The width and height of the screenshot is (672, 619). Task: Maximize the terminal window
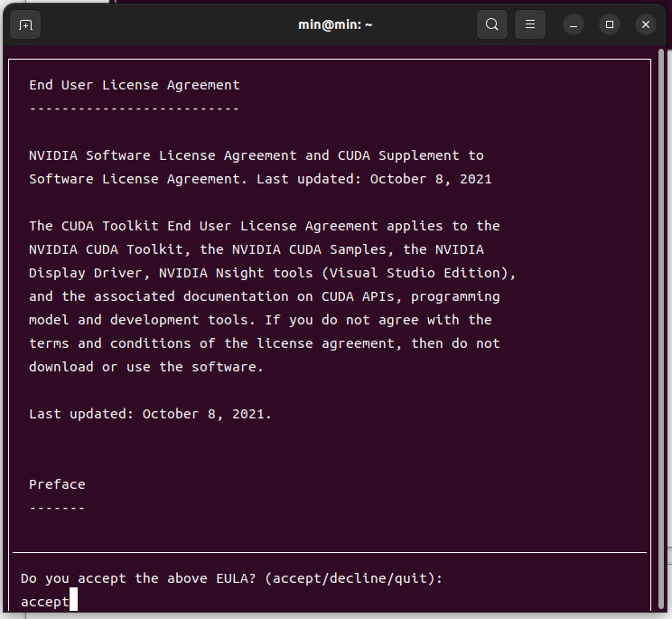coord(610,25)
